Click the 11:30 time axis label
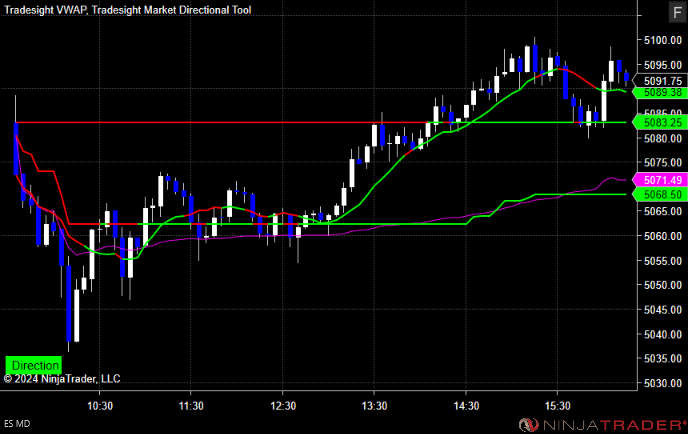Viewport: 688px width, 434px height. coord(191,406)
